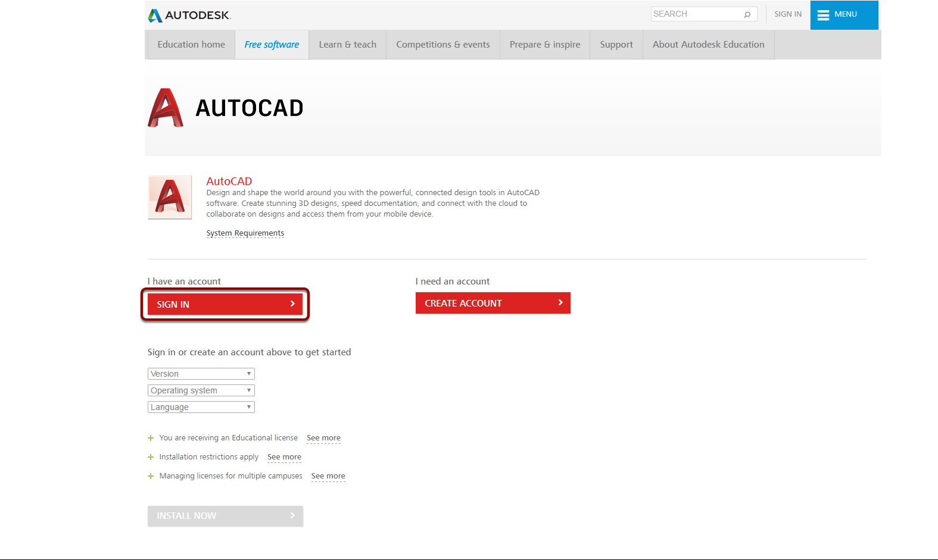Image resolution: width=938 pixels, height=560 pixels.
Task: Click the red SIGN IN button
Action: (x=225, y=304)
